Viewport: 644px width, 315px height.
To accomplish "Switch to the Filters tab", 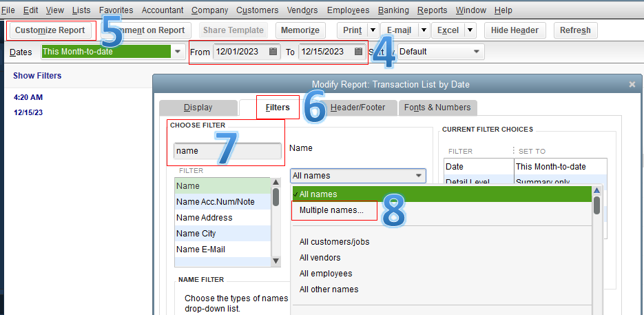I will 278,108.
